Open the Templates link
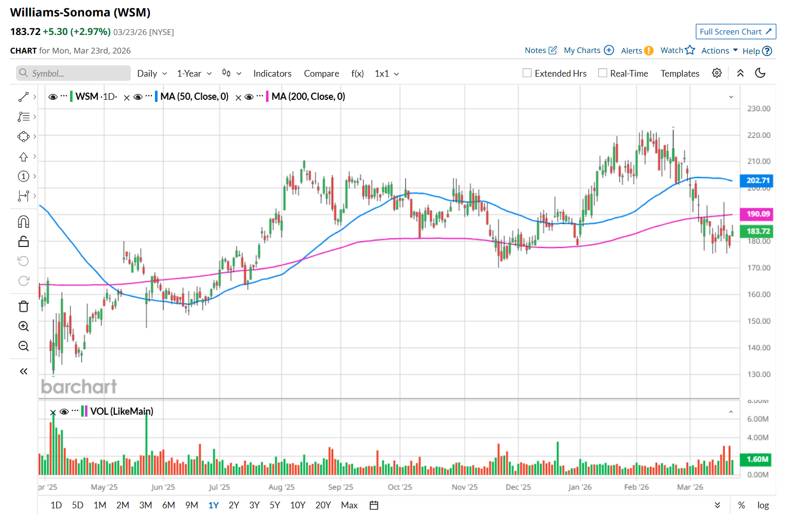 pyautogui.click(x=680, y=74)
